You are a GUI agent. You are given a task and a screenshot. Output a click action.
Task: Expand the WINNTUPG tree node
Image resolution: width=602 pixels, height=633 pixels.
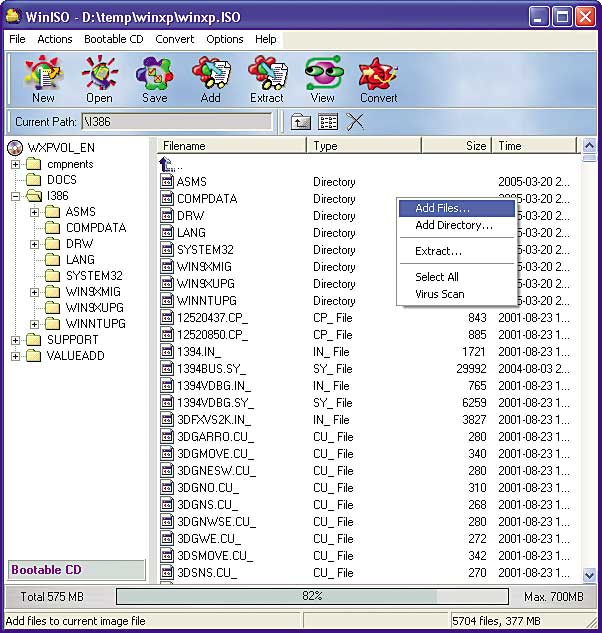point(34,324)
